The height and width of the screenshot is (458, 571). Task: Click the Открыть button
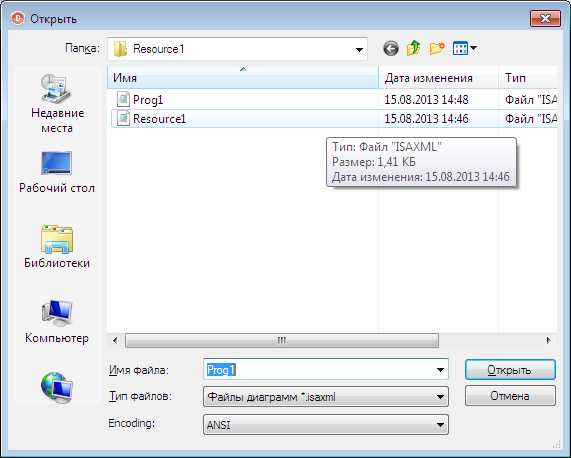coord(510,370)
